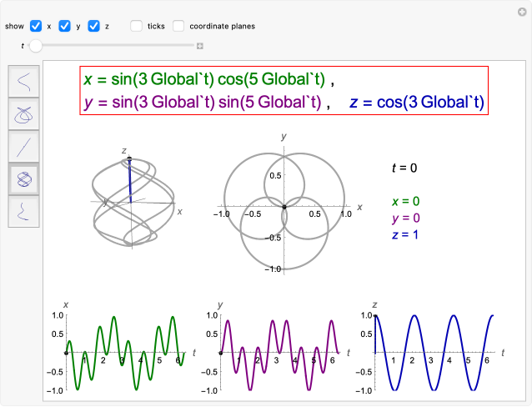Viewport: 532px width, 407px height.
Task: Enable the coordinate planes checkbox
Action: coord(178,26)
